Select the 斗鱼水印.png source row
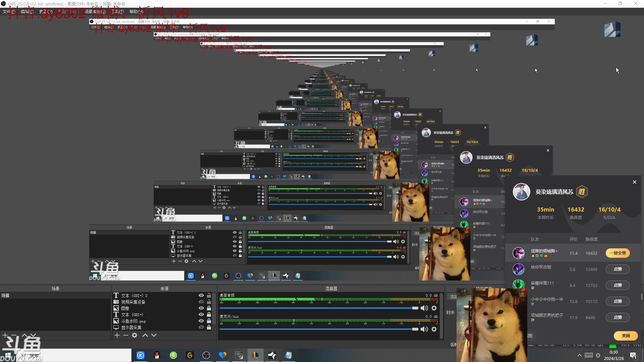Viewport: 644px width, 362px height. click(163, 321)
